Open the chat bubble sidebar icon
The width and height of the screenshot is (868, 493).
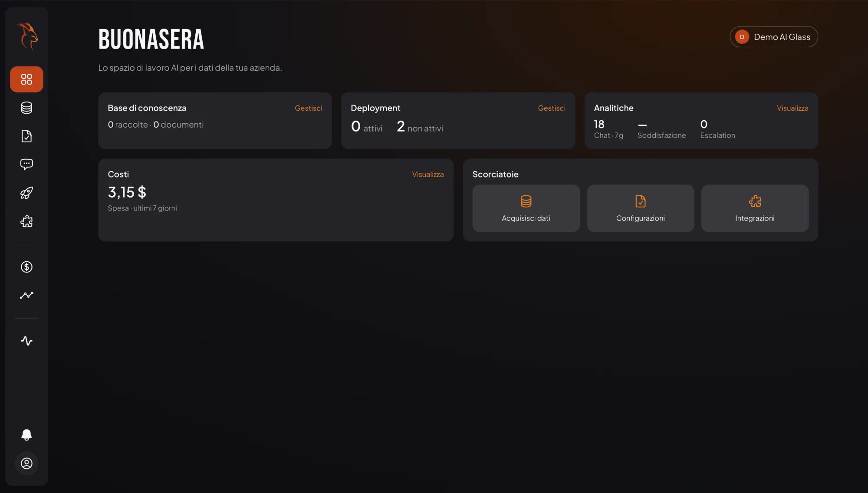point(26,164)
